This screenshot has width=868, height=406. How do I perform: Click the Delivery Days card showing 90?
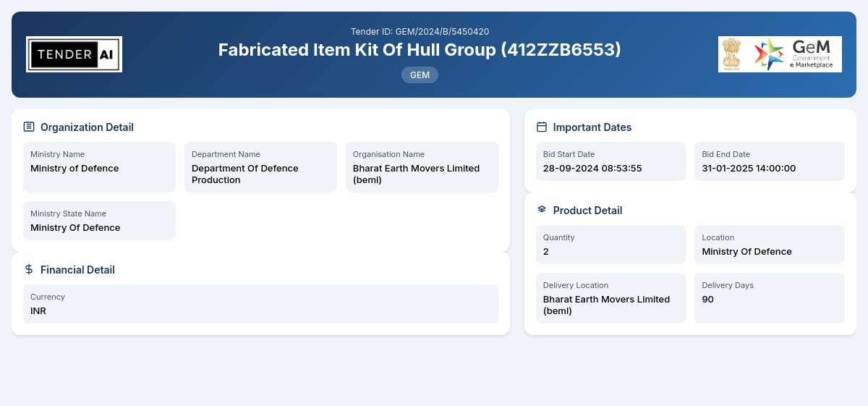coord(770,298)
